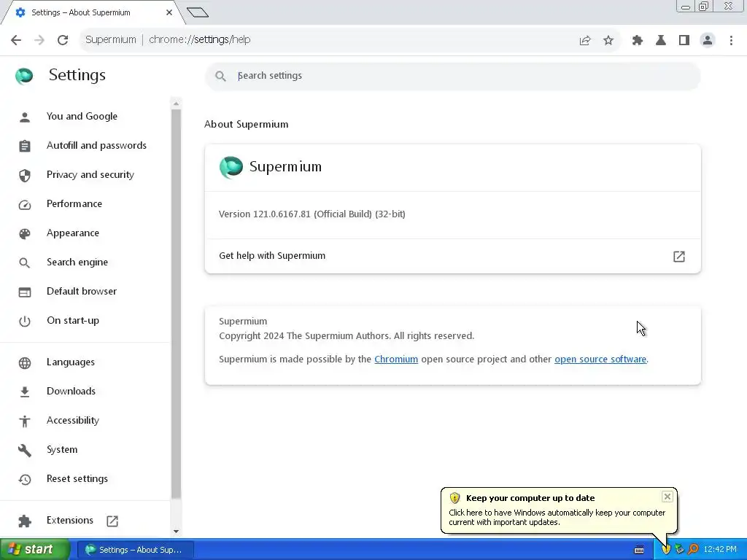This screenshot has width=747, height=560.
Task: Click the clipboard icon beside Autofill and passwords
Action: pos(25,146)
